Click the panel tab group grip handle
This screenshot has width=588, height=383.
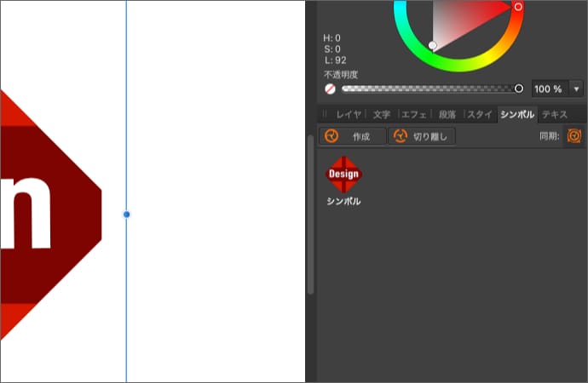[x=325, y=114]
